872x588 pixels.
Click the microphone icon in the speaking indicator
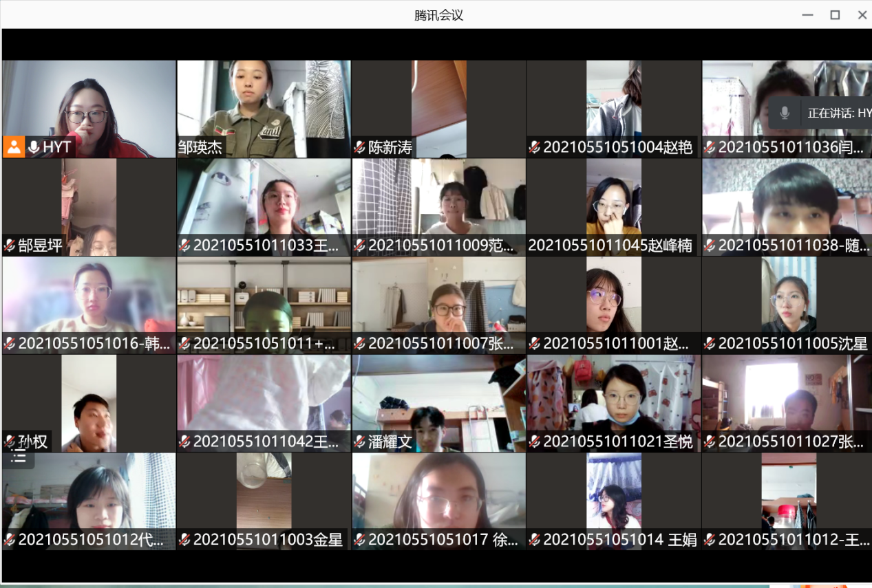coord(785,113)
